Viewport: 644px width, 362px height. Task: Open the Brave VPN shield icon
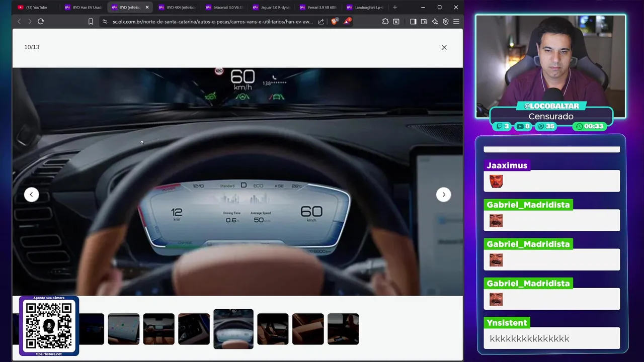pos(445,22)
